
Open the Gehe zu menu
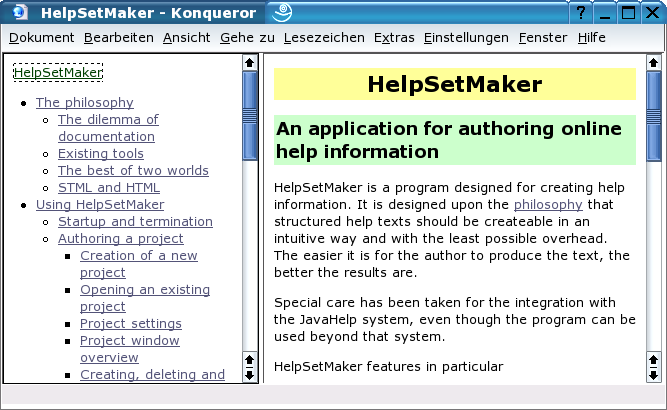tap(247, 38)
